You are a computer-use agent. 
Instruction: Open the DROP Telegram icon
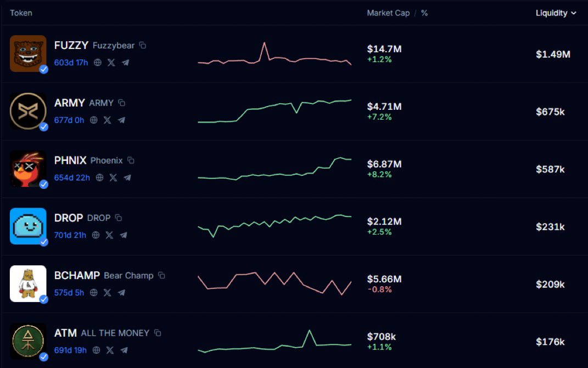123,235
